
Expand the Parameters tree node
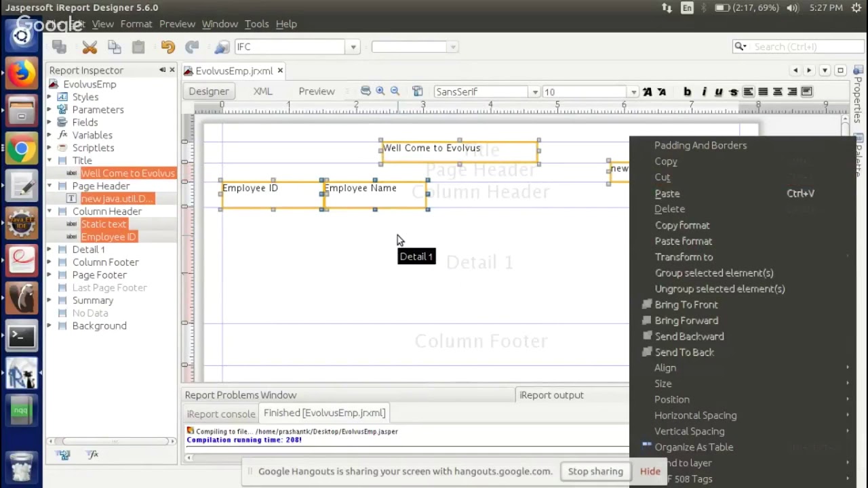click(x=49, y=110)
